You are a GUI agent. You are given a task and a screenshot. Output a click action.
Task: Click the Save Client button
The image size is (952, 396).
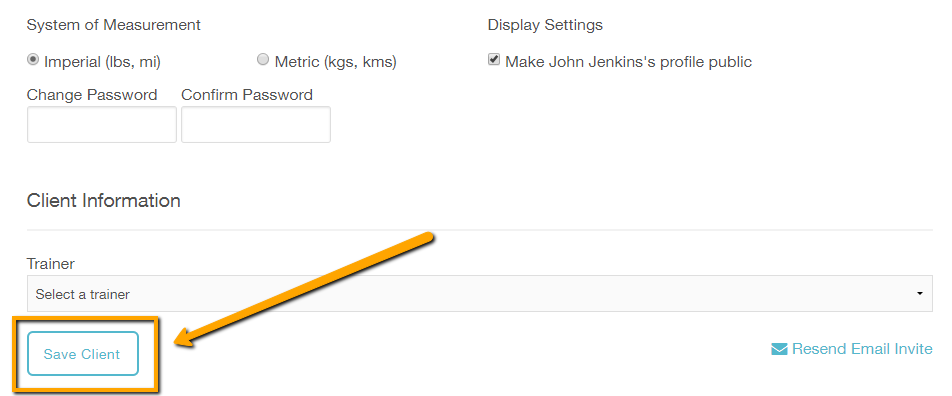(x=83, y=354)
